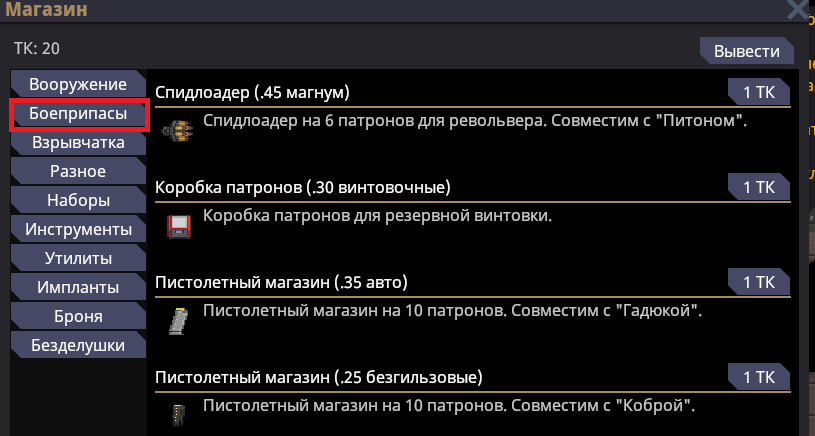Buy Коробка патронов (.30 винтовочные) for 1 ТК
Image resolution: width=815 pixels, height=436 pixels.
point(759,187)
